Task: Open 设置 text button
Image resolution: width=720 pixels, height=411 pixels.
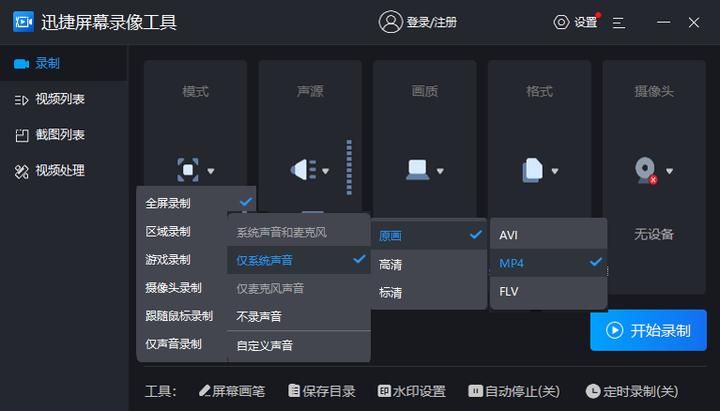Action: pyautogui.click(x=585, y=22)
